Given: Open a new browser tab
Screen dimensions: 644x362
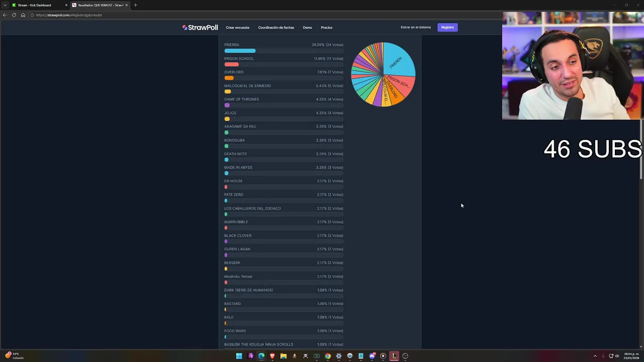Looking at the screenshot, I should (135, 5).
